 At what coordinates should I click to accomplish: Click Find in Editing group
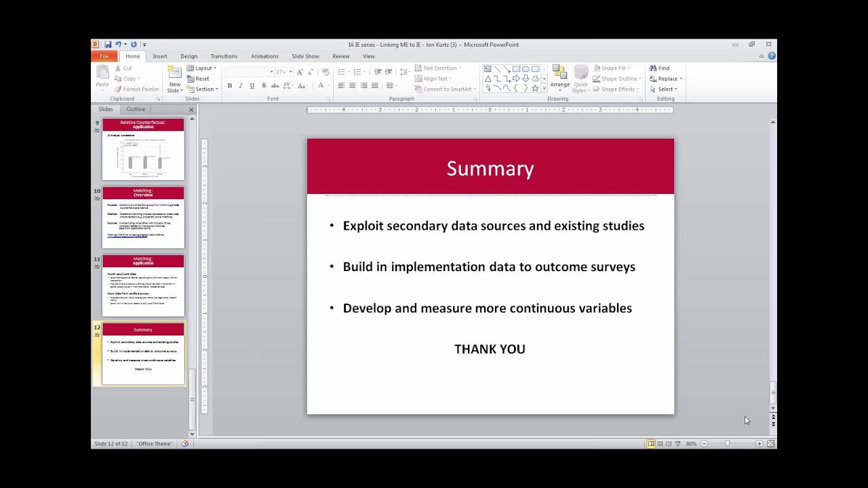tap(659, 68)
